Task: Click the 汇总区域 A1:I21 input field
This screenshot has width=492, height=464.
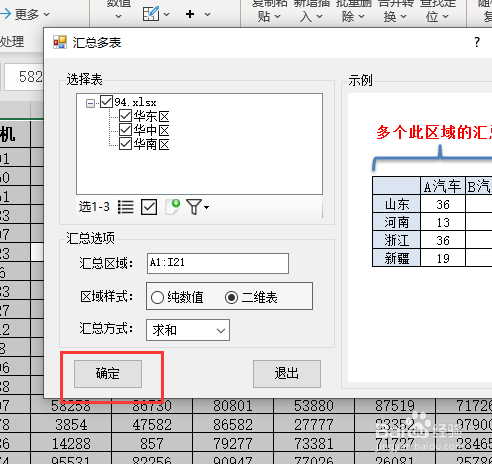Action: 218,263
